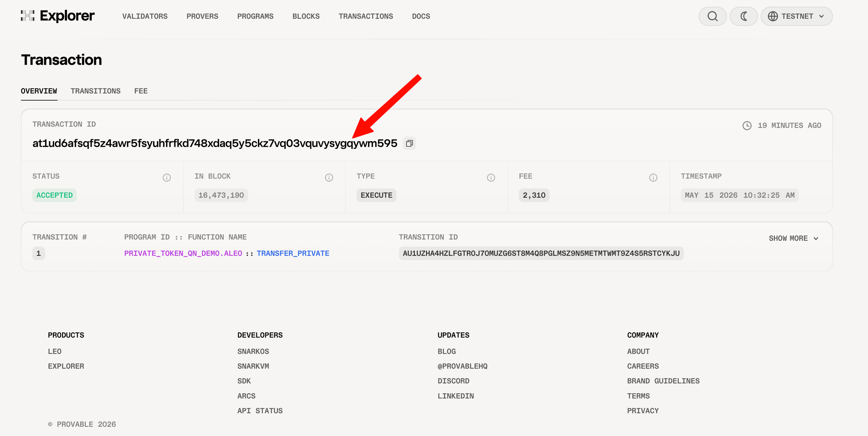868x436 pixels.
Task: Copy the transaction ID icon
Action: tap(409, 143)
